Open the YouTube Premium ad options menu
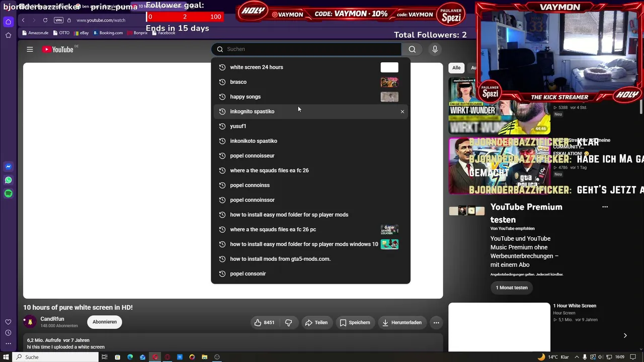The height and width of the screenshot is (362, 644). (x=605, y=207)
